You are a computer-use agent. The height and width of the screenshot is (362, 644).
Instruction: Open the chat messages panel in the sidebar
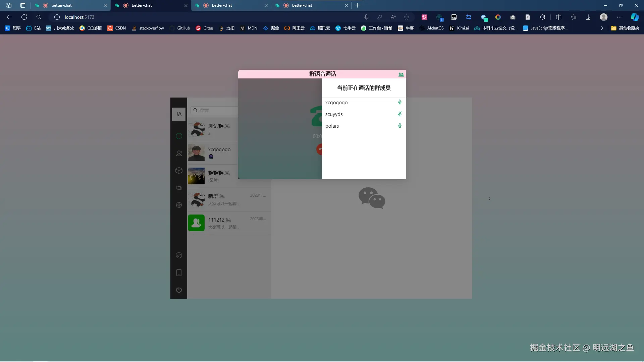click(x=179, y=136)
